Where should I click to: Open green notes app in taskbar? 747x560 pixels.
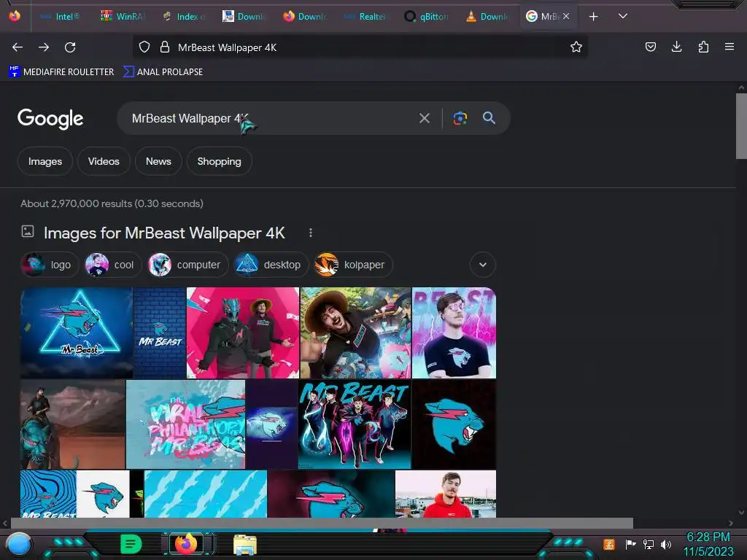pyautogui.click(x=131, y=544)
